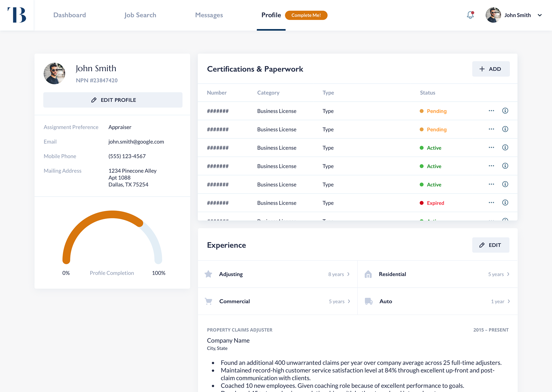Open the Job Search tab

[140, 15]
